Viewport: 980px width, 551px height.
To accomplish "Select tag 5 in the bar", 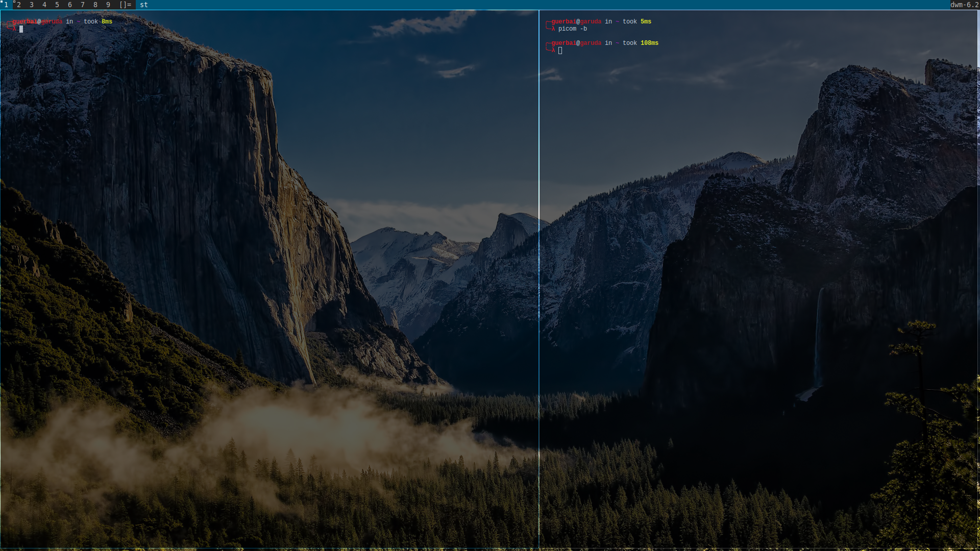I will tap(57, 5).
